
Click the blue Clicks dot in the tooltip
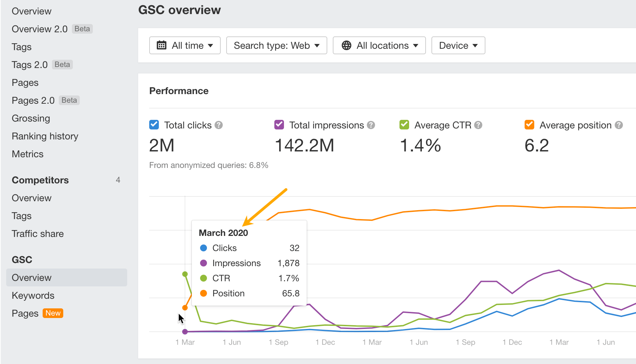pos(204,248)
